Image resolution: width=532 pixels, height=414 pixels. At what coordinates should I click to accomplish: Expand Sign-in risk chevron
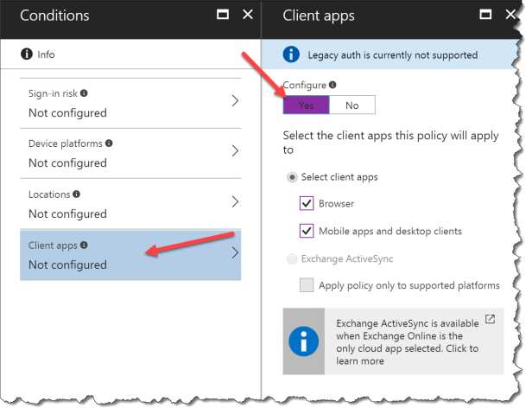coord(235,101)
